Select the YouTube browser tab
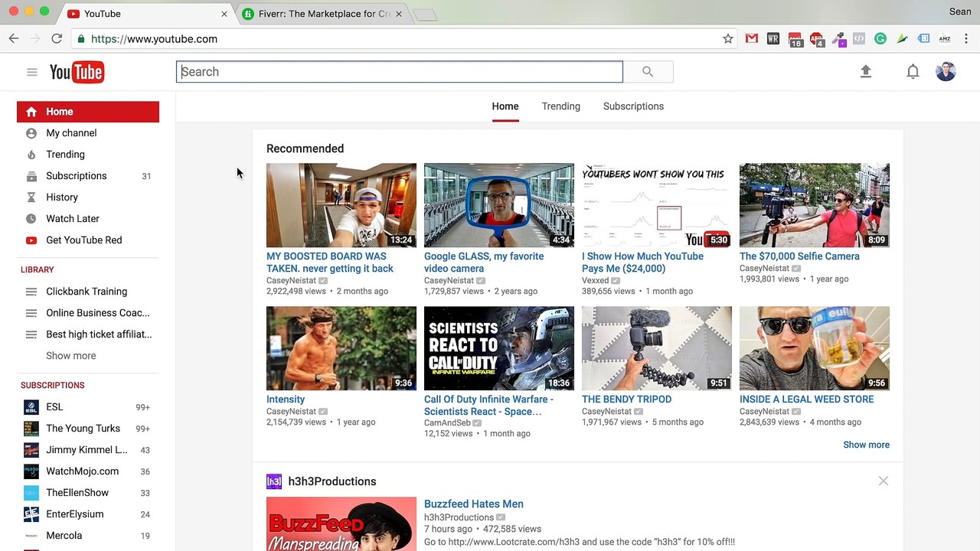This screenshot has height=551, width=980. point(145,14)
